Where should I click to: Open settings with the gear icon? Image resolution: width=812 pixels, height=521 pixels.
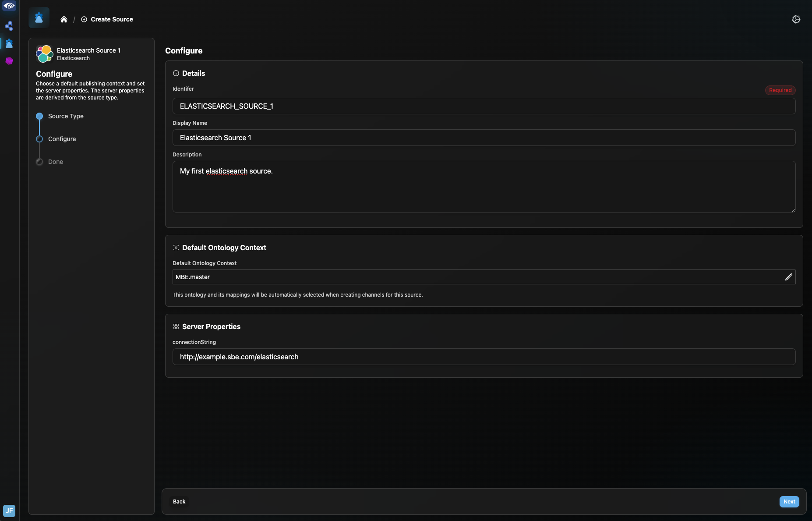[796, 19]
